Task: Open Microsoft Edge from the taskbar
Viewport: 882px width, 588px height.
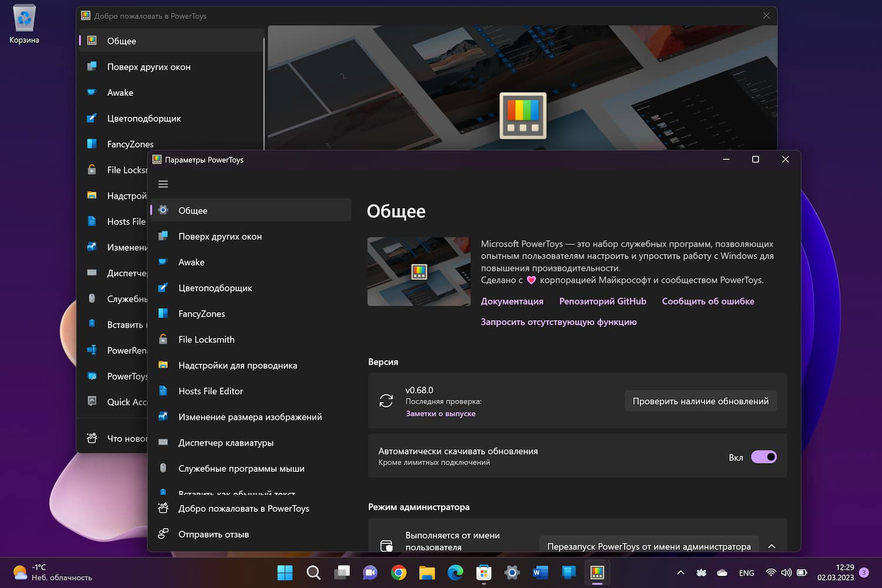Action: [455, 572]
